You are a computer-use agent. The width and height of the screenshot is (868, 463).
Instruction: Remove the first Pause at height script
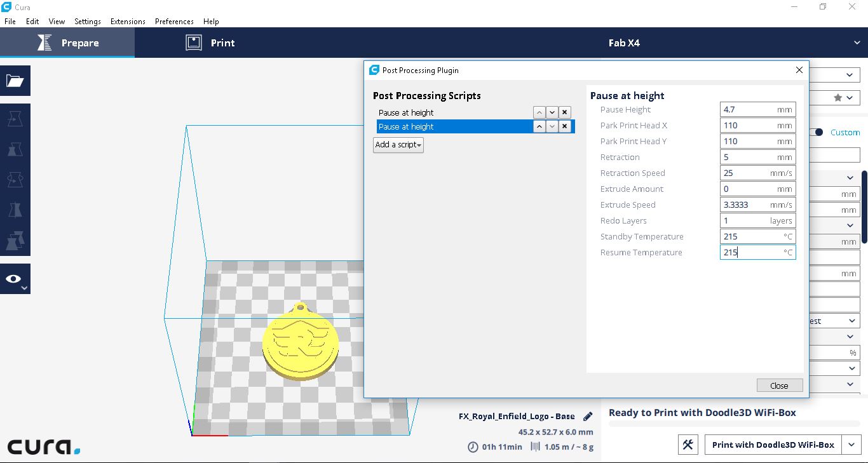[x=565, y=112]
